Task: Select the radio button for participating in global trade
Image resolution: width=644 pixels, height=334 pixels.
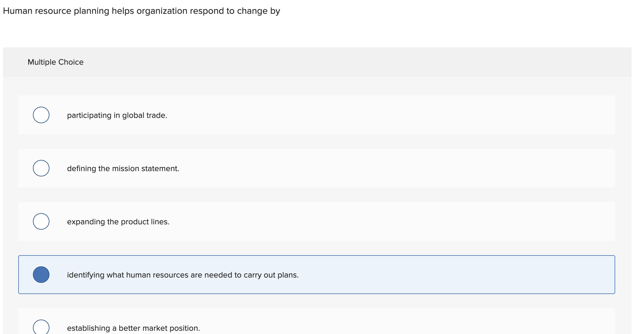Action: [x=41, y=115]
